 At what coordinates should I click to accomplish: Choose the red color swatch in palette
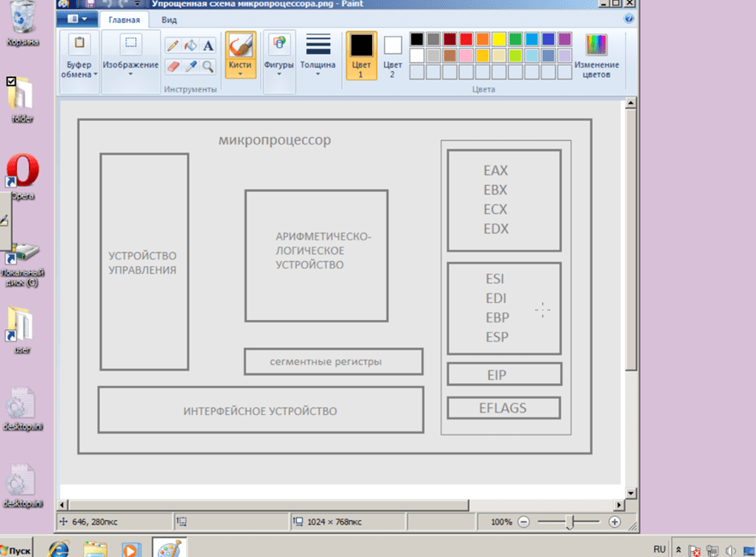(466, 39)
